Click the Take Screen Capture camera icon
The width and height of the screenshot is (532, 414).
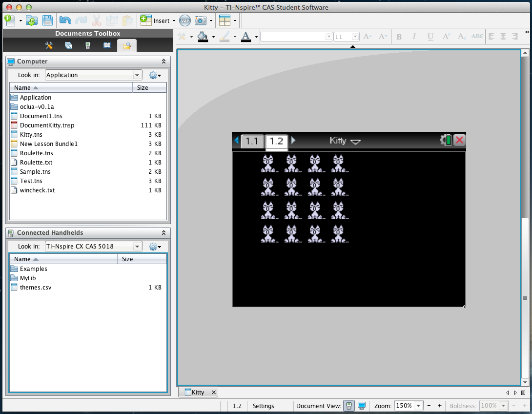coord(201,21)
